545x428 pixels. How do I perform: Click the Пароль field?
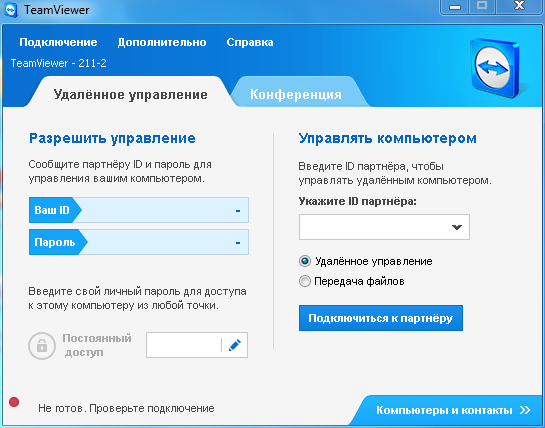tap(139, 242)
